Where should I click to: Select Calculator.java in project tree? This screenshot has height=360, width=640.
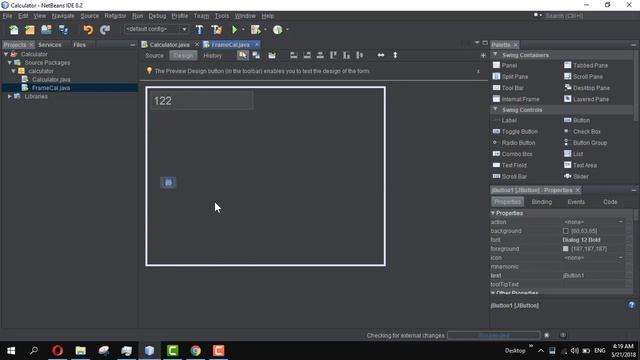[51, 79]
